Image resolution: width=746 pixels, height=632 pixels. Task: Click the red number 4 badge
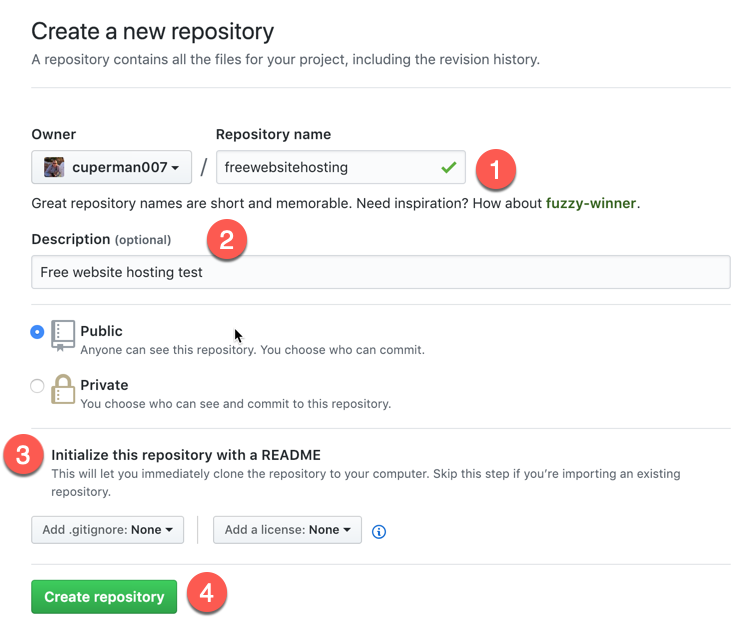pyautogui.click(x=207, y=593)
